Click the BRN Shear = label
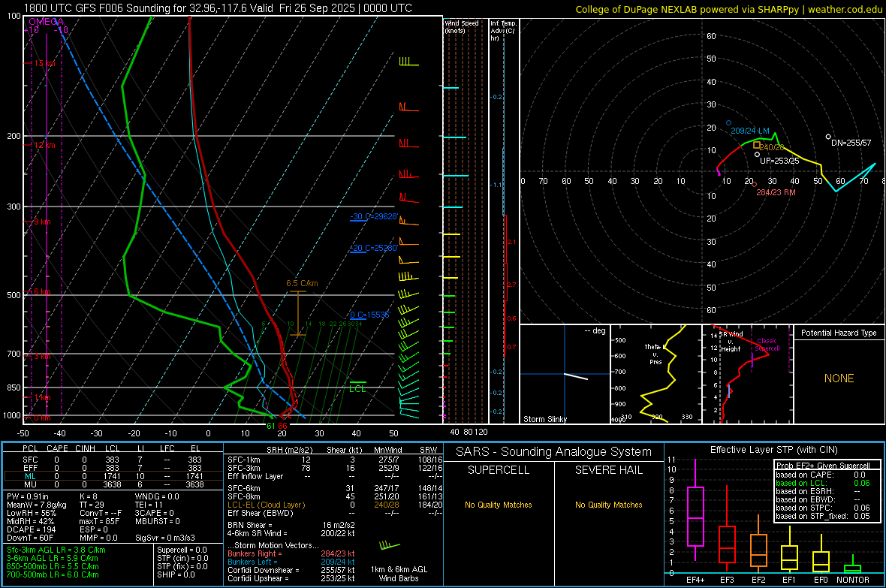The width and height of the screenshot is (886, 588). (250, 525)
